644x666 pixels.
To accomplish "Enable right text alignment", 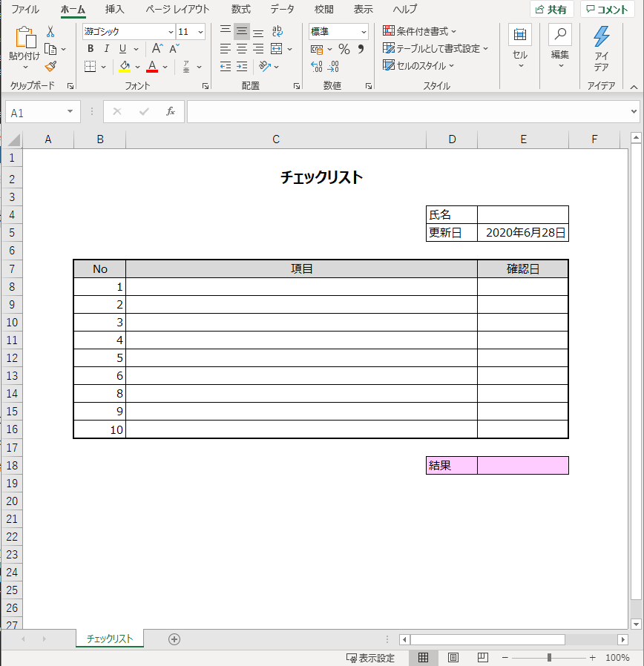I will pyautogui.click(x=257, y=48).
